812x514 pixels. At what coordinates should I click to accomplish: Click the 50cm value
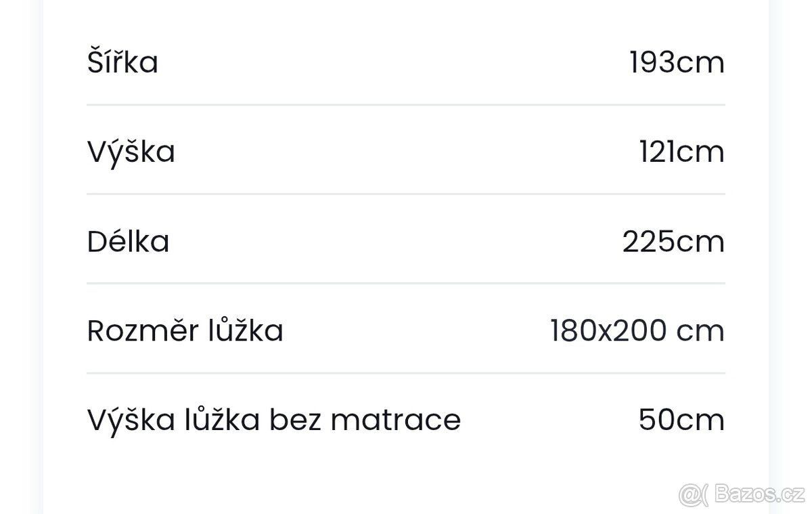tap(681, 420)
